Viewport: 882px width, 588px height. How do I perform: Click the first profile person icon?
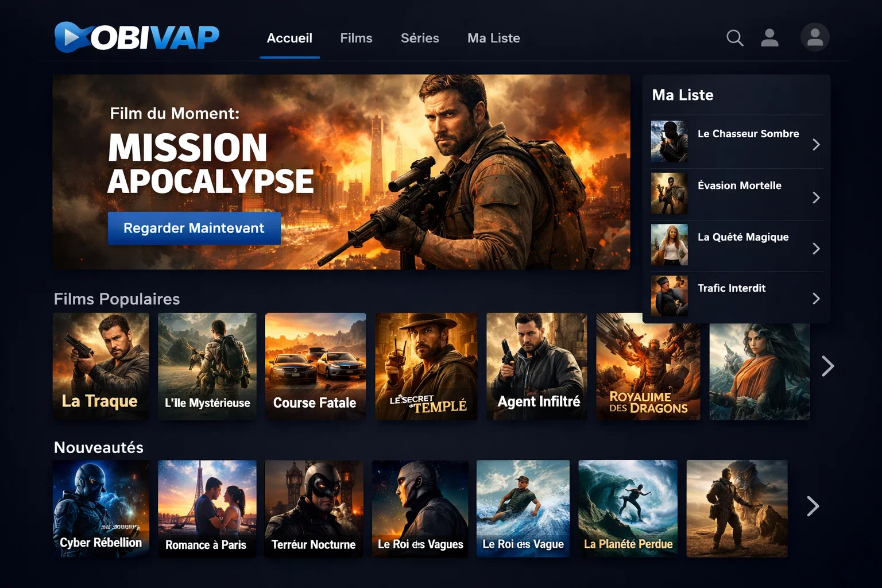coord(769,38)
